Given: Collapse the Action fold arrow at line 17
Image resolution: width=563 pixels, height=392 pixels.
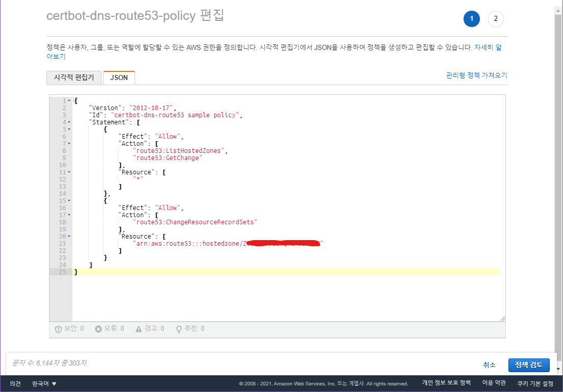Looking at the screenshot, I should (69, 215).
